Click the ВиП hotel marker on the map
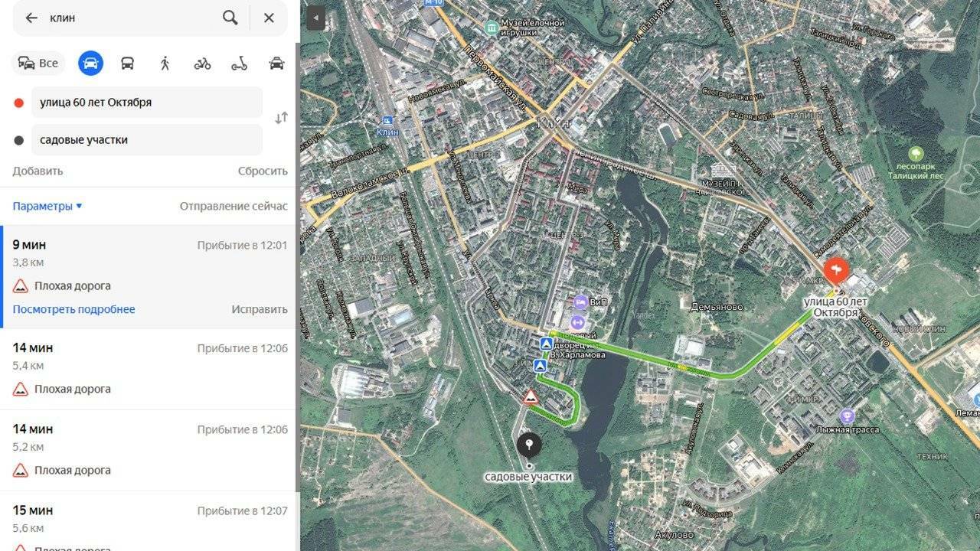Screen dimensions: 980x551 [580, 302]
